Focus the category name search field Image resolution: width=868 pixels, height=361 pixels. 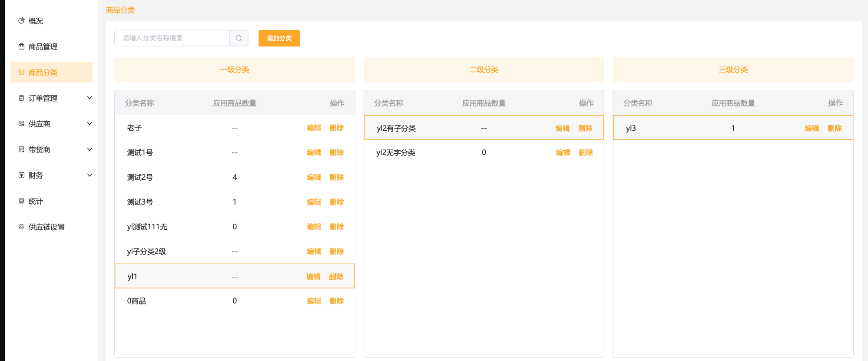pyautogui.click(x=172, y=38)
